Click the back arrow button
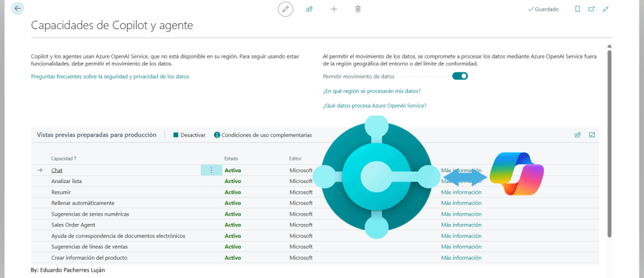The image size is (644, 278). (x=18, y=9)
